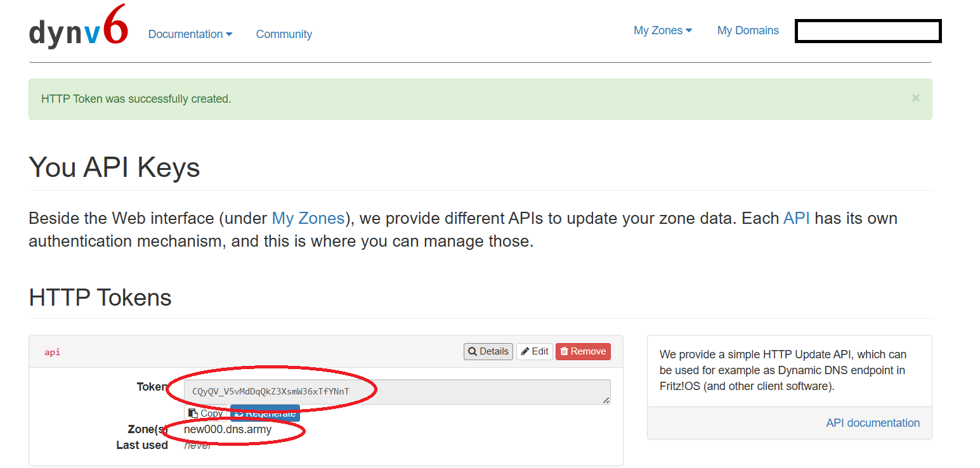Click the new000.dns.army zone name
The image size is (980, 468).
pyautogui.click(x=228, y=430)
